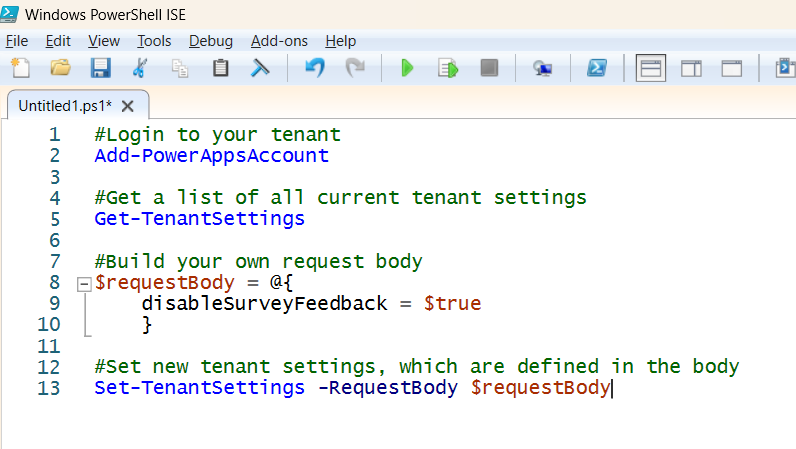Screen dimensions: 796x449
Task: Click the Add-PowerAppsAccount command text
Action: [x=212, y=155]
